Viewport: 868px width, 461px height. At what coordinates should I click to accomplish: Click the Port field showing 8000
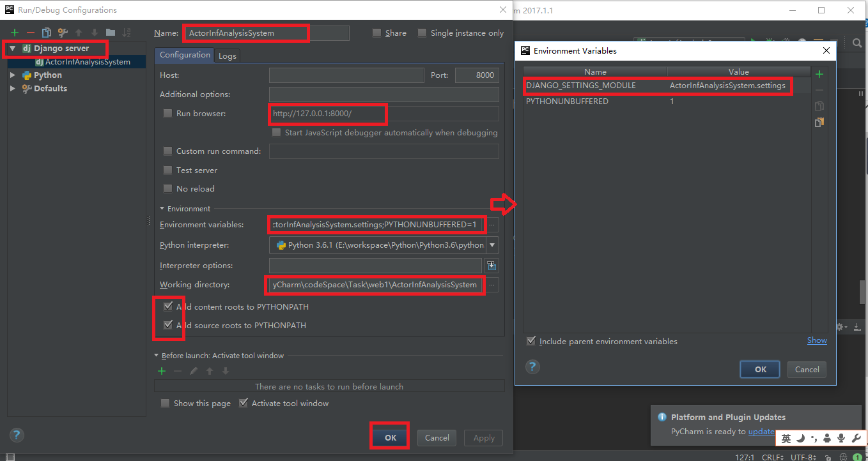477,75
